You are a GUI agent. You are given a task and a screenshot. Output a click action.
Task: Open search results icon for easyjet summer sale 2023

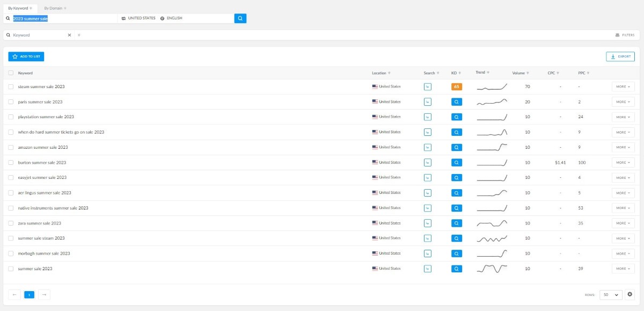click(x=428, y=177)
